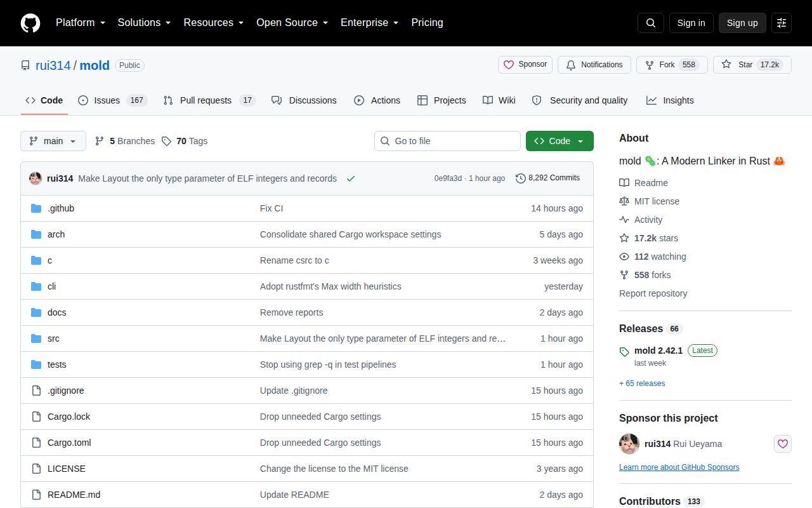Click the file icon beside README.md
Screen dimensions: 812x508
pos(36,495)
